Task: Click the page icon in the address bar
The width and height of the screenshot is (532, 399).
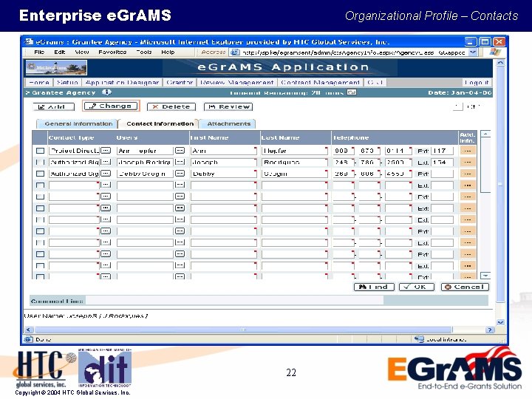Action: [x=235, y=52]
